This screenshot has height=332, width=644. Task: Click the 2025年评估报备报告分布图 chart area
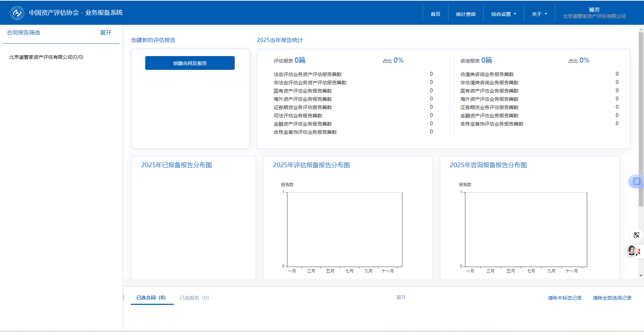pos(345,229)
